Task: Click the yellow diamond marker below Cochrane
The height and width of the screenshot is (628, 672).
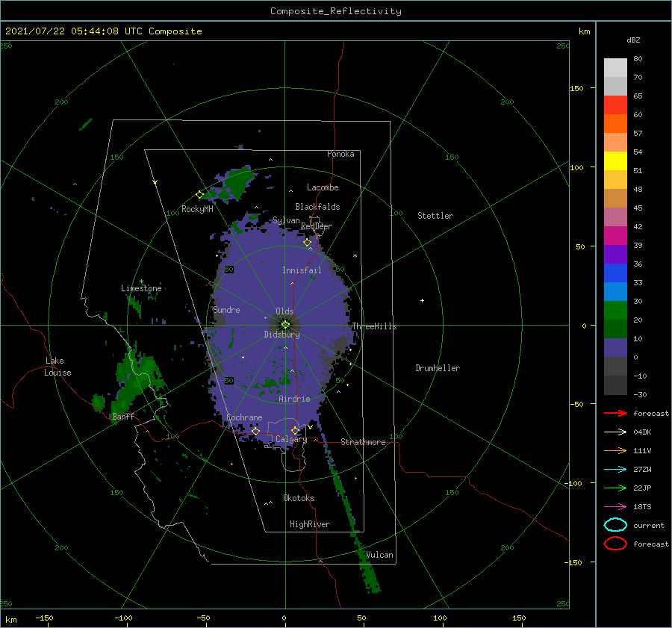Action: [x=255, y=431]
